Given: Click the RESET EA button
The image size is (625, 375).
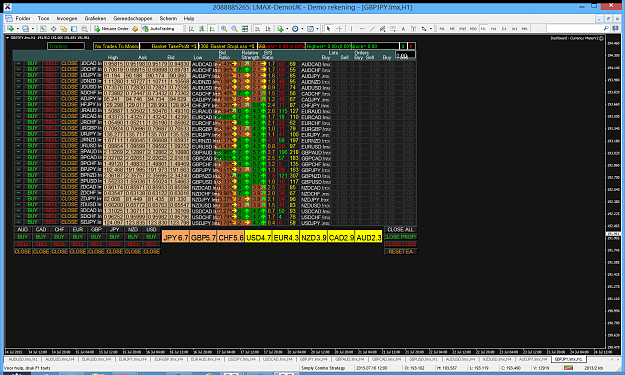Looking at the screenshot, I should coord(401,251).
